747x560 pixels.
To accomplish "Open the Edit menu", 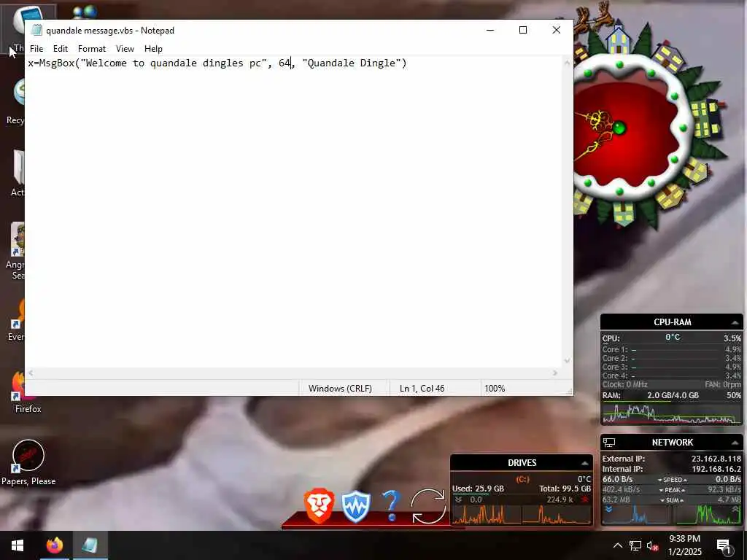I will point(60,49).
